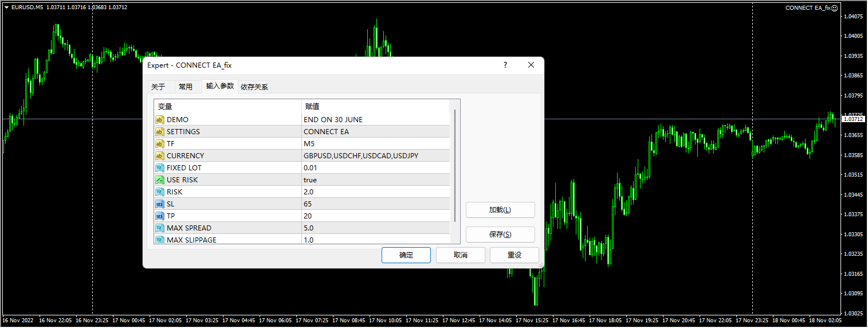Click the parameter list vertical scrollbar

click(x=455, y=166)
